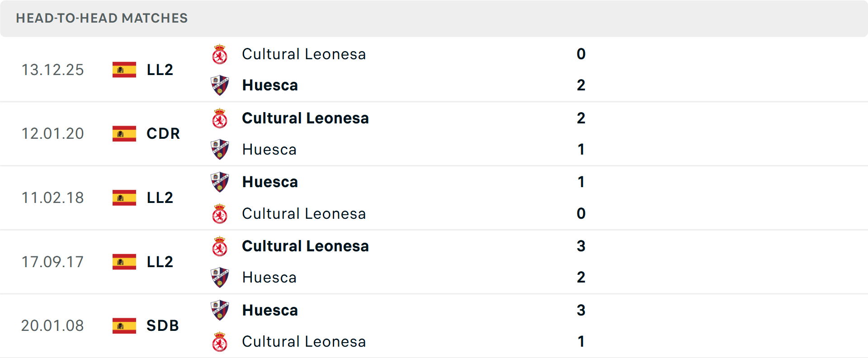Click the Cultural Leonesa team name in the top match

click(303, 54)
